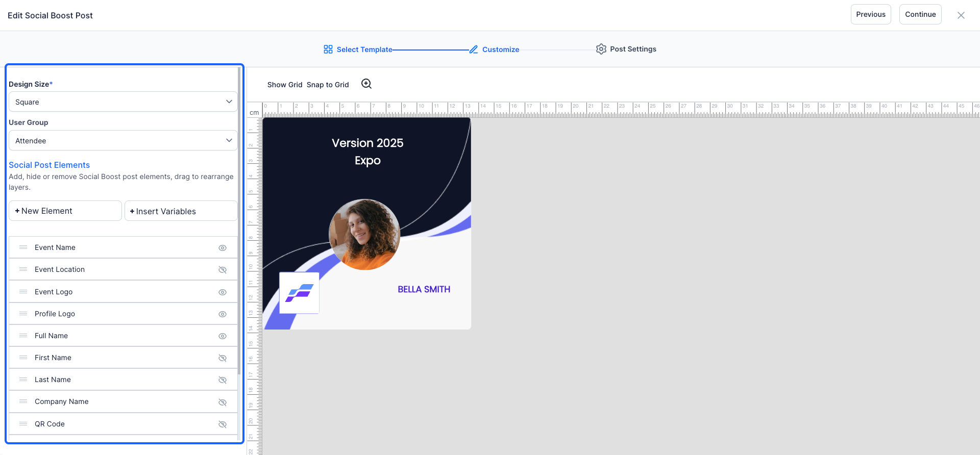The image size is (980, 455).
Task: Click the Previous button
Action: [x=871, y=14]
